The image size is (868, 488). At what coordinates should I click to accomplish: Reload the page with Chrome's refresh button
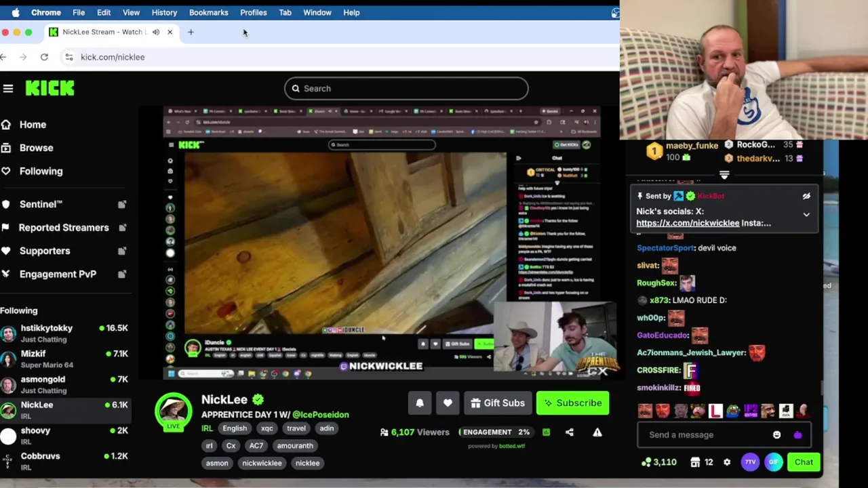point(44,57)
